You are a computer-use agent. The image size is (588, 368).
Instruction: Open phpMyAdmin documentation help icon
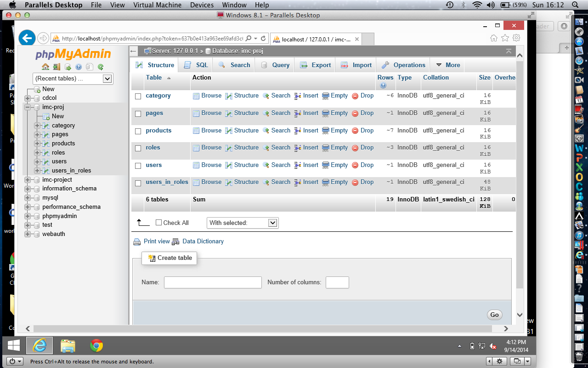tap(79, 67)
